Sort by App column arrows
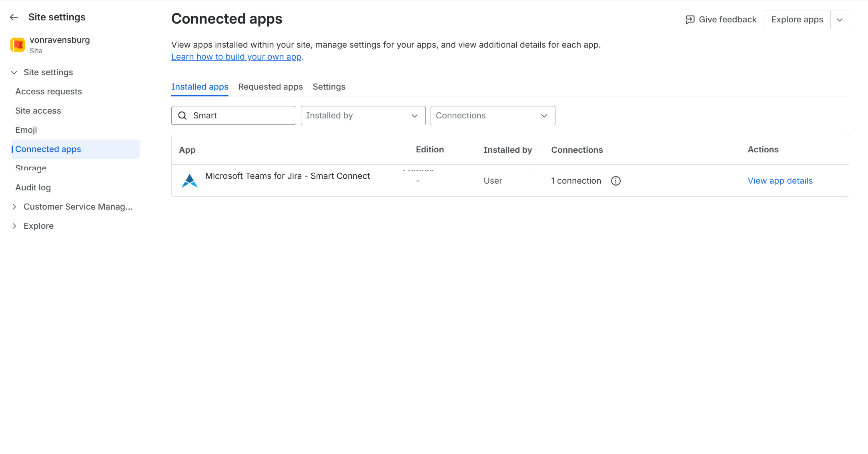The image size is (868, 454). (x=199, y=150)
